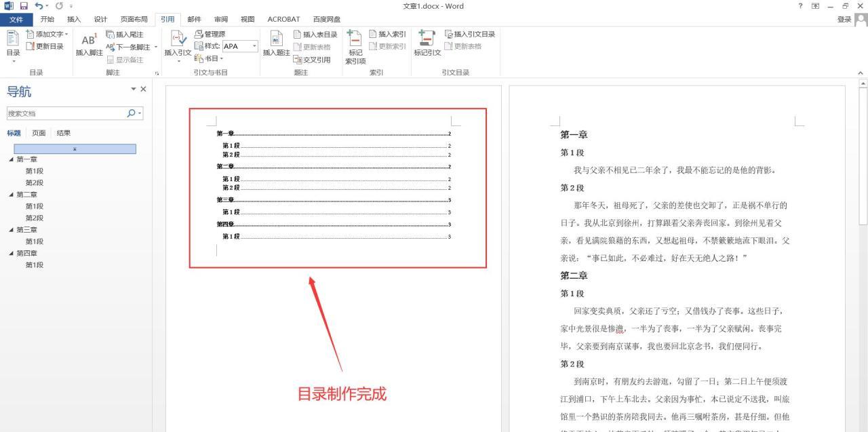The width and height of the screenshot is (868, 432).
Task: Open the 目录 table of contents gallery
Action: click(x=13, y=46)
